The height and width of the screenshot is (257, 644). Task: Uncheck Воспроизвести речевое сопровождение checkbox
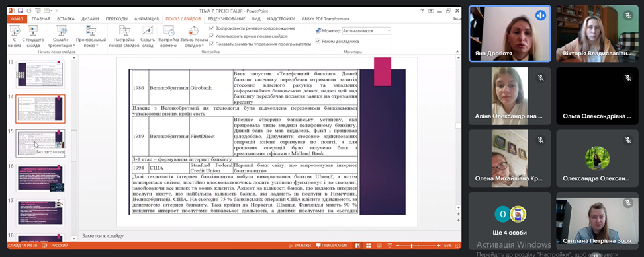(x=212, y=28)
